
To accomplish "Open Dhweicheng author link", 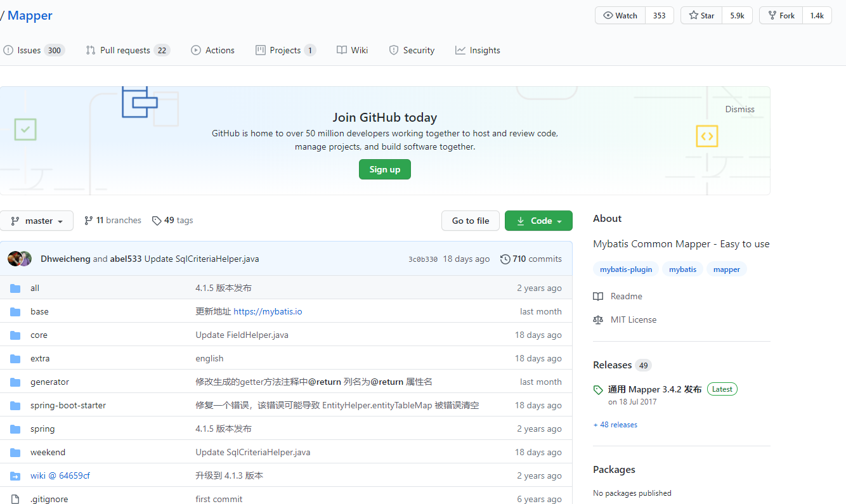I will (x=65, y=259).
